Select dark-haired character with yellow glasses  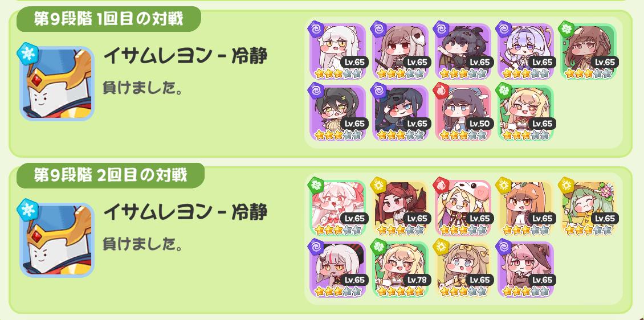pos(337,113)
